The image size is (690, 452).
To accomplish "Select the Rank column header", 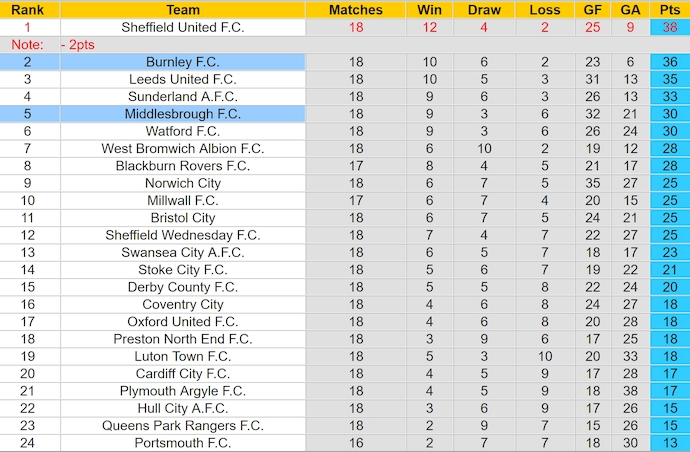I will click(28, 10).
